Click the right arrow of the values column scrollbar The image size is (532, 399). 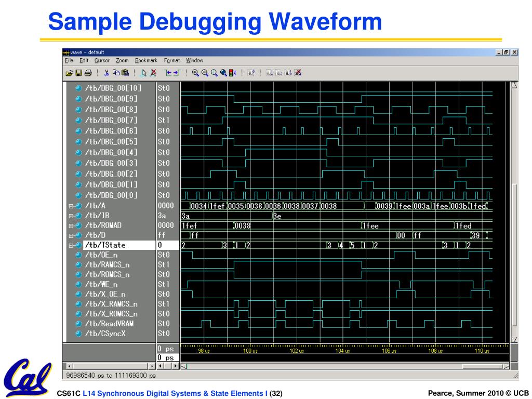coord(175,366)
